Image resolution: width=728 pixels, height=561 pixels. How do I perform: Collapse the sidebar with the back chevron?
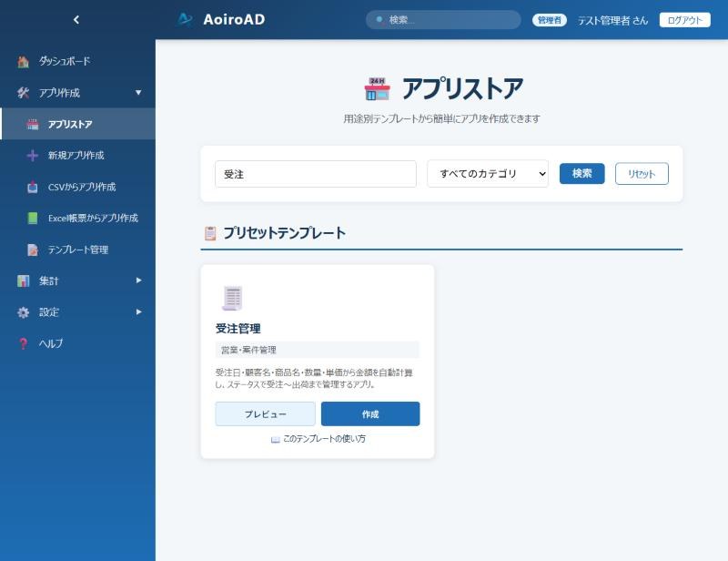pos(76,19)
